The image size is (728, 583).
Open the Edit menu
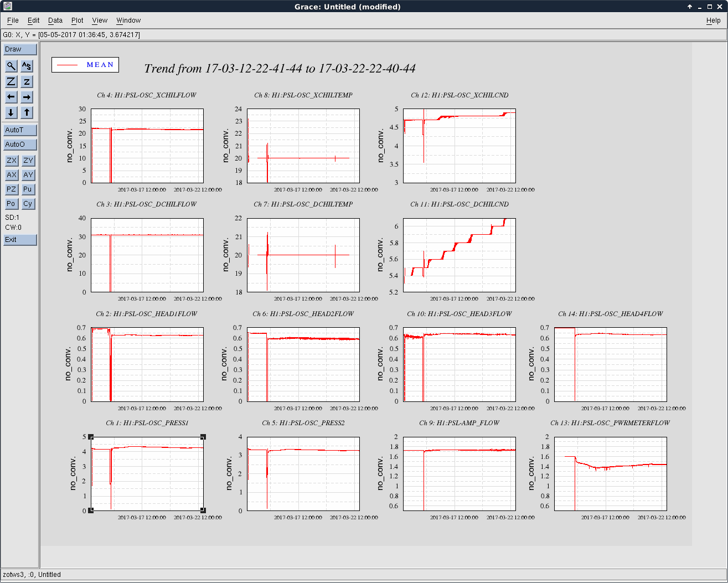coord(34,20)
